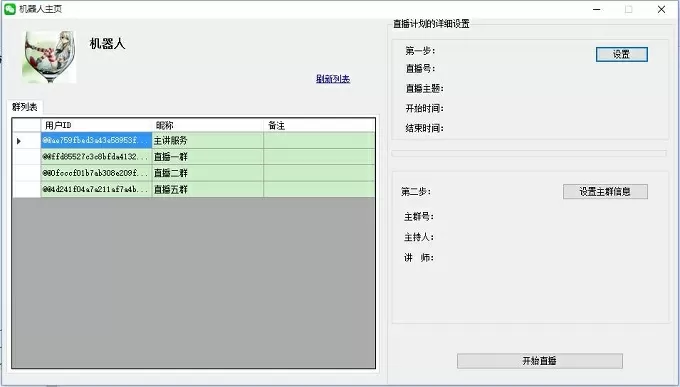Image resolution: width=680 pixels, height=387 pixels.
Task: Select the row arrow indicator of first row
Action: click(x=19, y=141)
